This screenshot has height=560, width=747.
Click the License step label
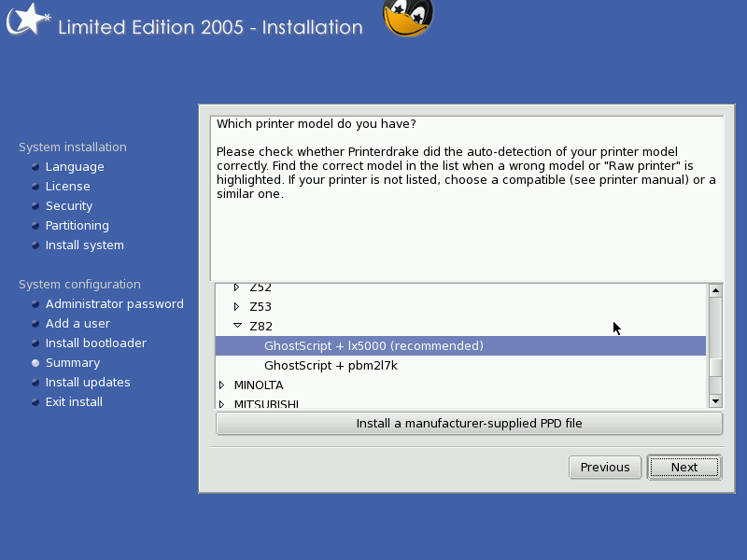point(67,186)
